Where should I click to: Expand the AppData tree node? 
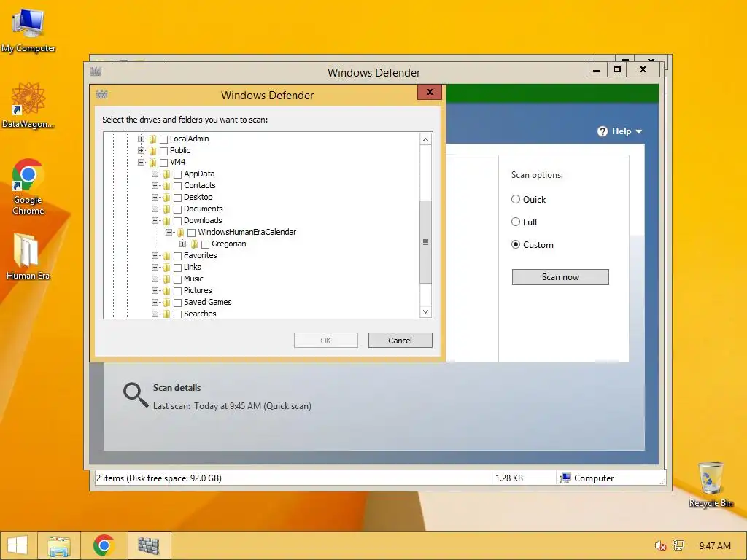[x=155, y=174]
